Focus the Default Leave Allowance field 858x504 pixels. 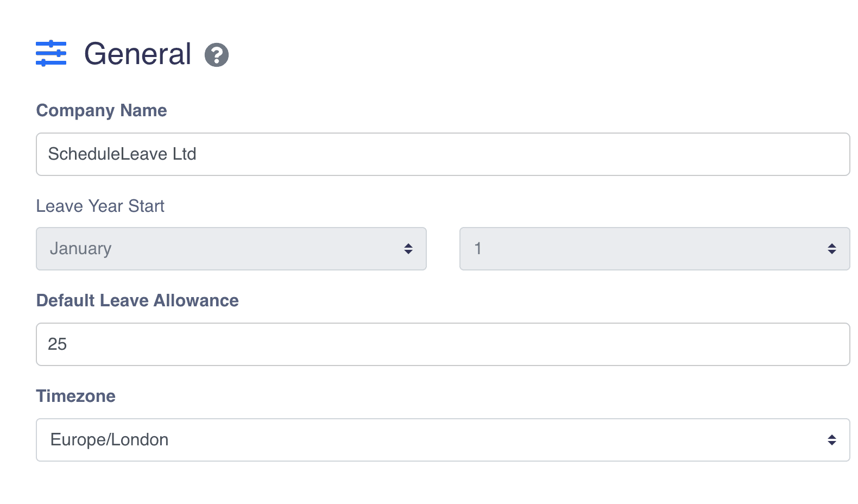click(443, 344)
